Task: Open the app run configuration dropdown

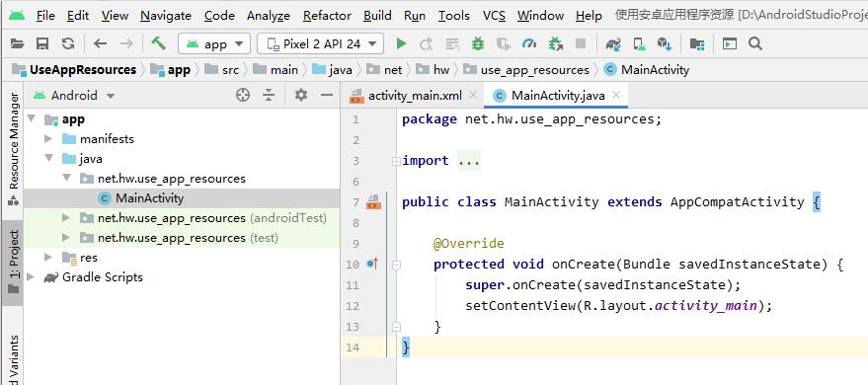Action: point(214,43)
